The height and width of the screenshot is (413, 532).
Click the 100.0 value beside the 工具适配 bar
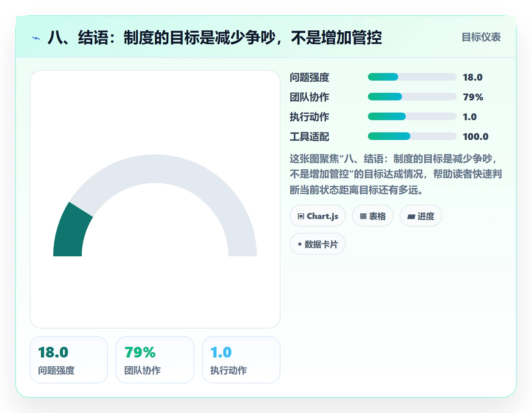pos(475,137)
